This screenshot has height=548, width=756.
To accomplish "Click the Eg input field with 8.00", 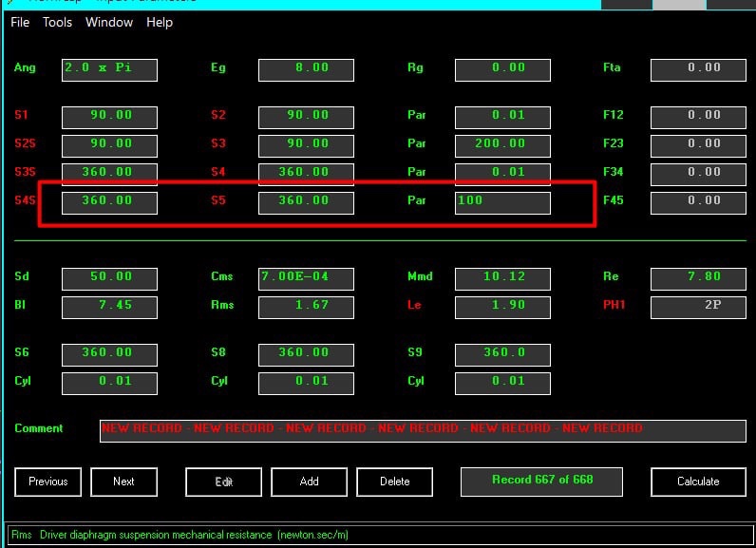I will [x=306, y=70].
